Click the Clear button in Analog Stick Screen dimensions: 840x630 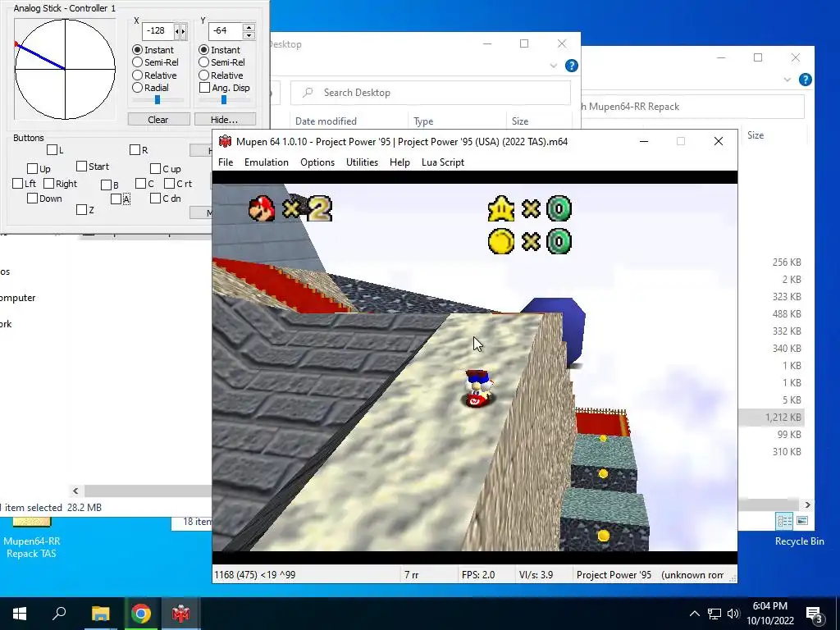click(x=158, y=120)
